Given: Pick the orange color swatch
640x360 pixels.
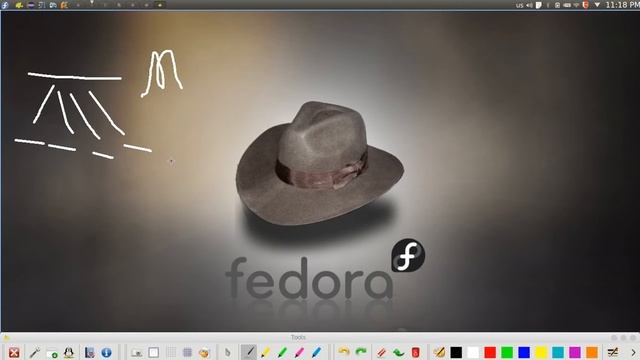Looking at the screenshot, I should pos(592,352).
